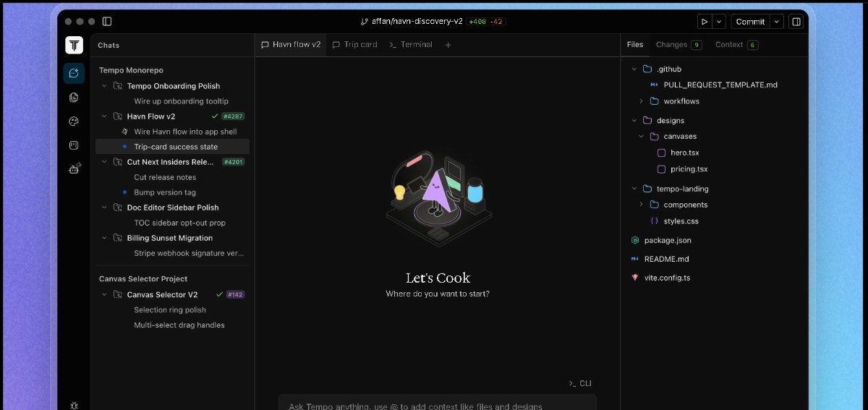Image resolution: width=868 pixels, height=410 pixels.
Task: Collapse the .github folder chevron
Action: point(634,69)
